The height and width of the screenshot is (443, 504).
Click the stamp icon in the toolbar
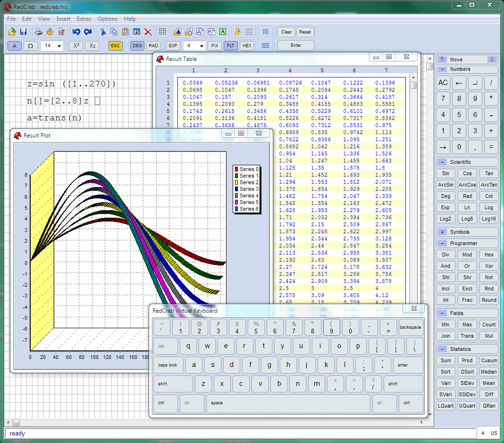click(x=50, y=32)
